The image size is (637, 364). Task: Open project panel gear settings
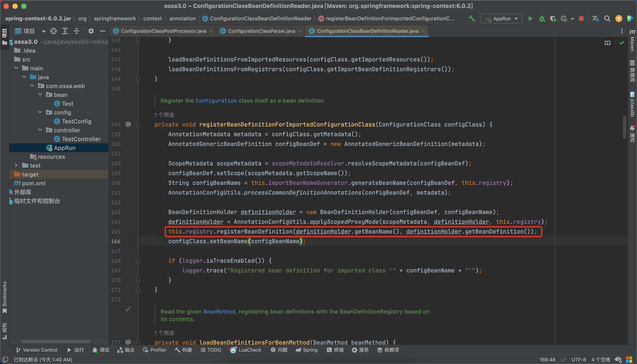[91, 31]
